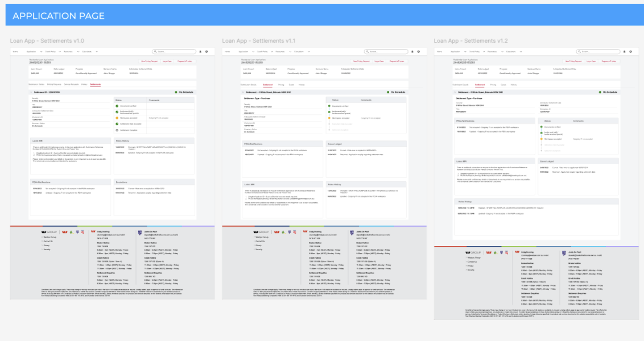Click the green On Schedule dot in v1.1
Viewport: 644px width, 341px height.
click(388, 92)
